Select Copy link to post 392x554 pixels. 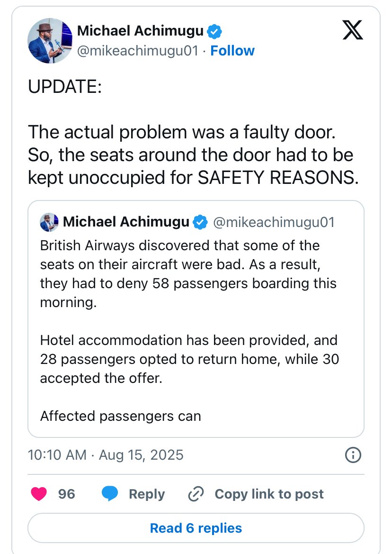coord(269,494)
